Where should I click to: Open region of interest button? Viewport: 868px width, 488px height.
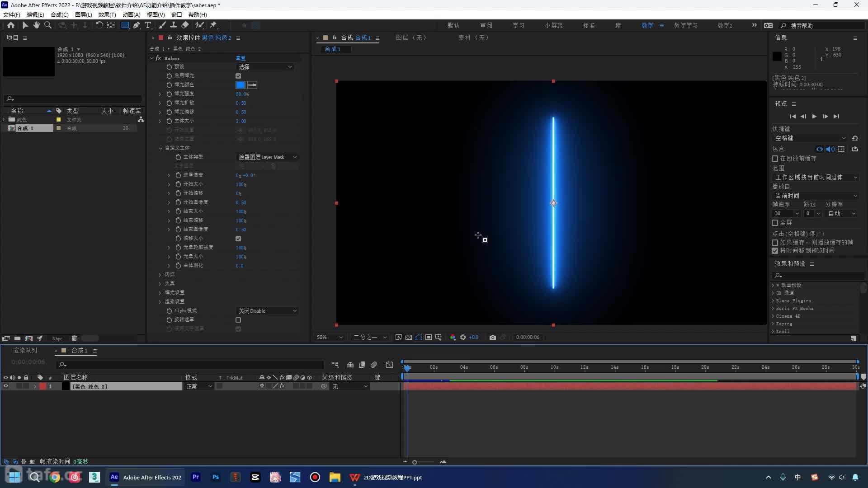429,338
